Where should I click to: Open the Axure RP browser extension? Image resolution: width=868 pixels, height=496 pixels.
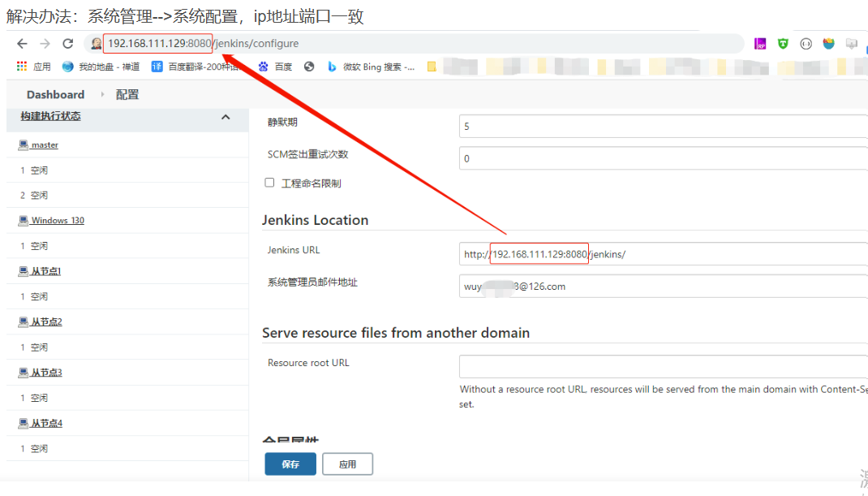tap(760, 44)
